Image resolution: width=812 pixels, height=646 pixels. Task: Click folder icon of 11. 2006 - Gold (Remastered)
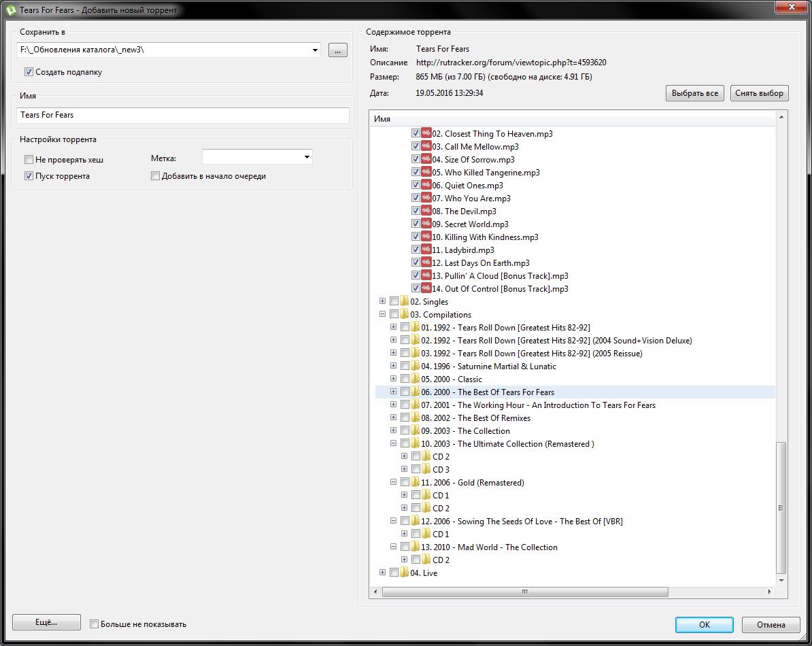tap(415, 482)
